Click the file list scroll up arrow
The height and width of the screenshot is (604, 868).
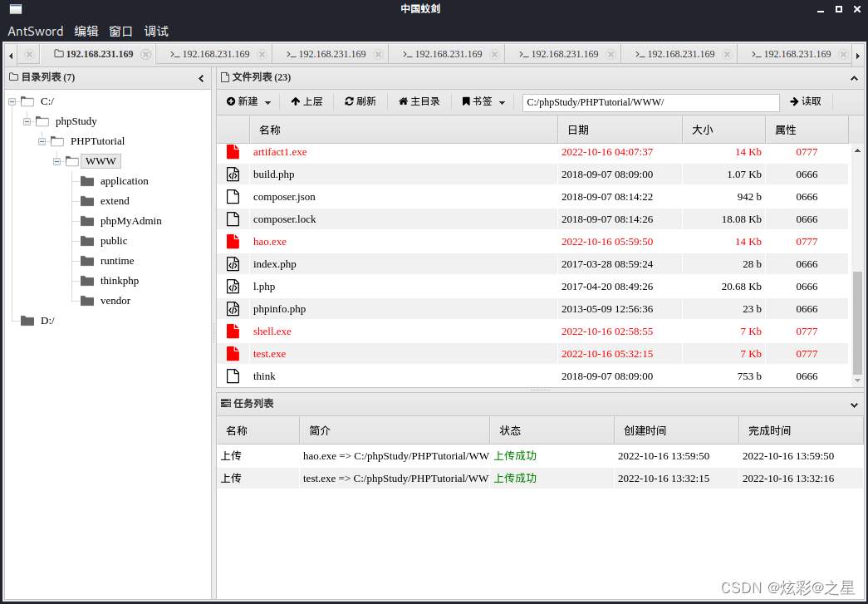857,150
